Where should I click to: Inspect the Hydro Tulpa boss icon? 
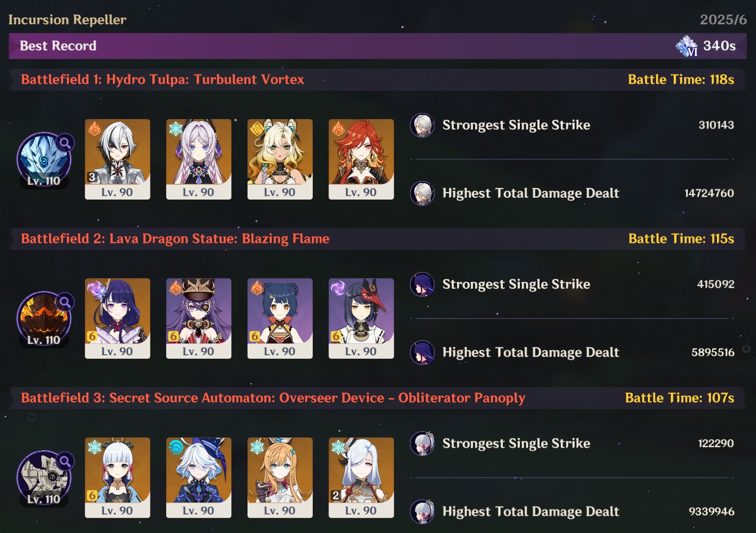[x=44, y=160]
